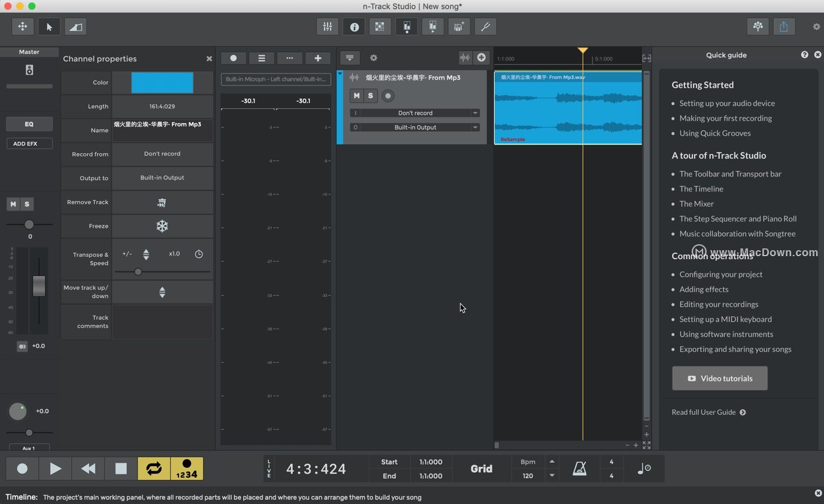This screenshot has height=504, width=824.
Task: Click the clock icon in Transpose & Speed
Action: point(199,254)
